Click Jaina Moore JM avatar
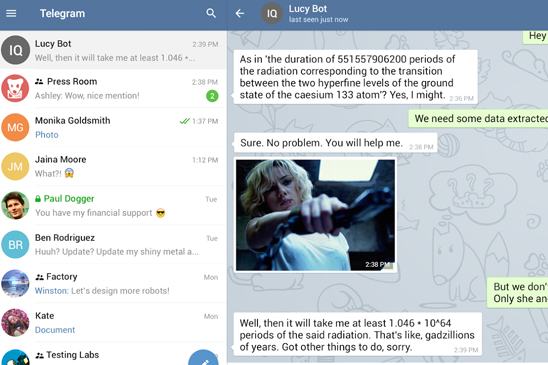 (x=15, y=166)
